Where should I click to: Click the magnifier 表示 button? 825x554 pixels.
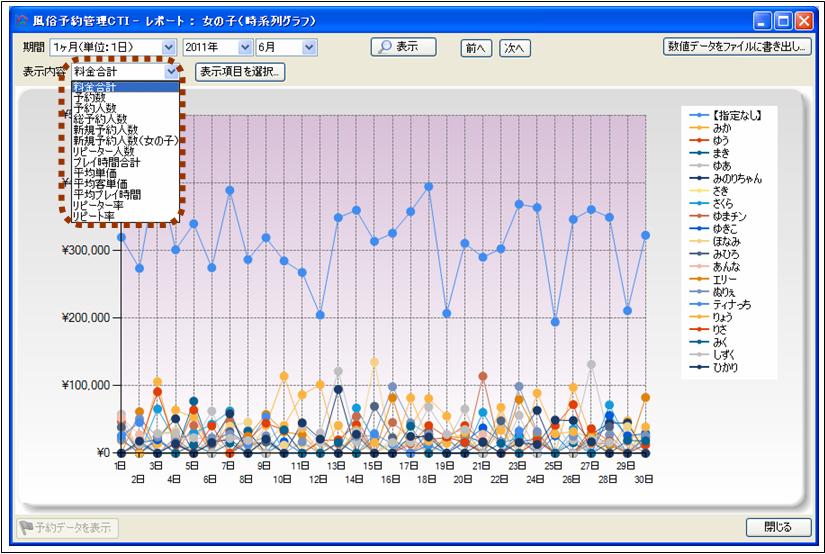click(x=403, y=47)
